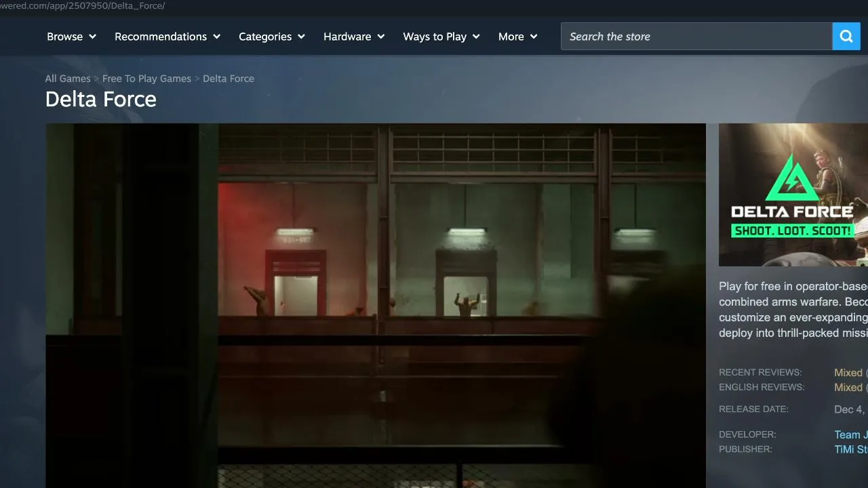Open the developer Team J link
The image size is (868, 488).
(x=851, y=435)
